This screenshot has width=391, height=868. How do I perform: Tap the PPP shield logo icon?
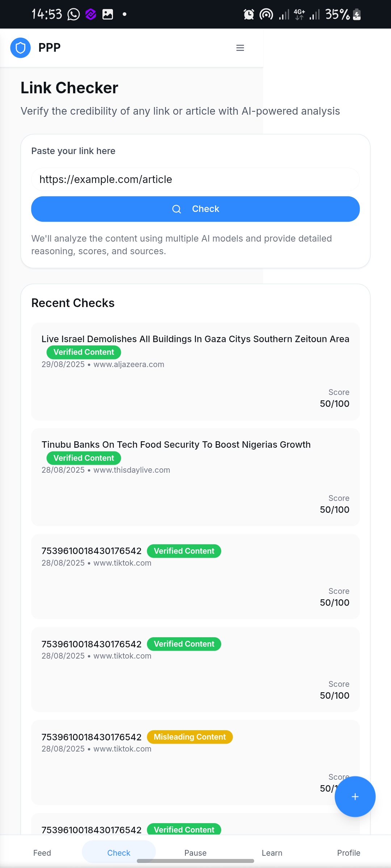(21, 48)
